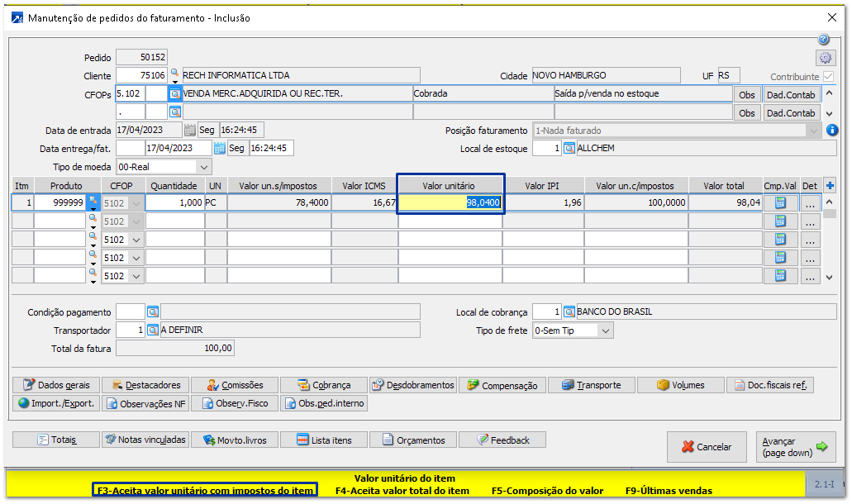Screen dimensions: 852x504
Task: Expand the Tipo de moeda dropdown
Action: 204,167
